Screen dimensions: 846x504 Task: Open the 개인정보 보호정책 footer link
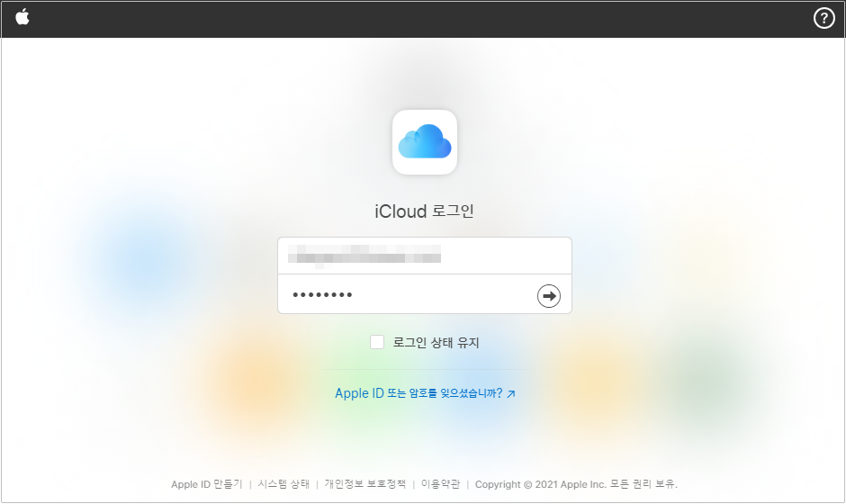click(x=364, y=484)
